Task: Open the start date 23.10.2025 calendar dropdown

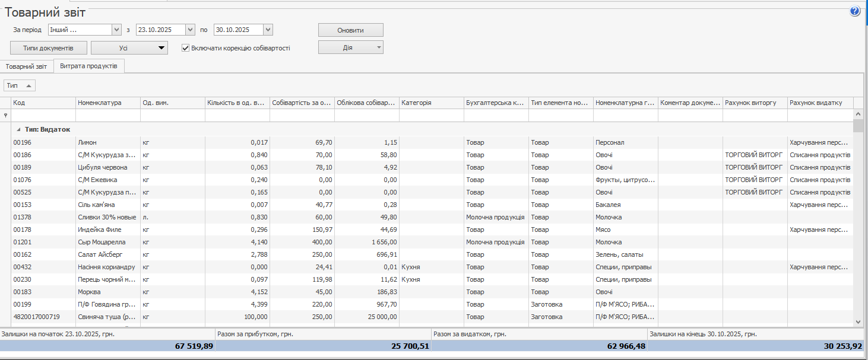Action: point(190,30)
